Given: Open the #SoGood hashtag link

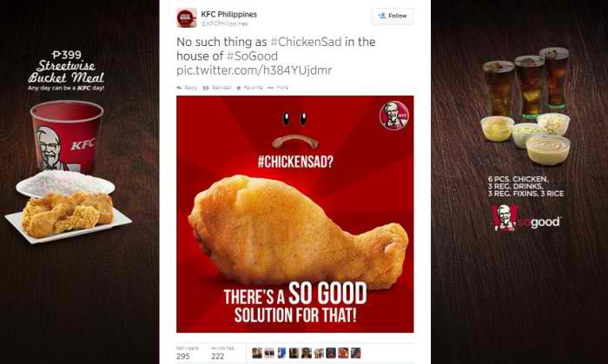Looking at the screenshot, I should [x=252, y=56].
